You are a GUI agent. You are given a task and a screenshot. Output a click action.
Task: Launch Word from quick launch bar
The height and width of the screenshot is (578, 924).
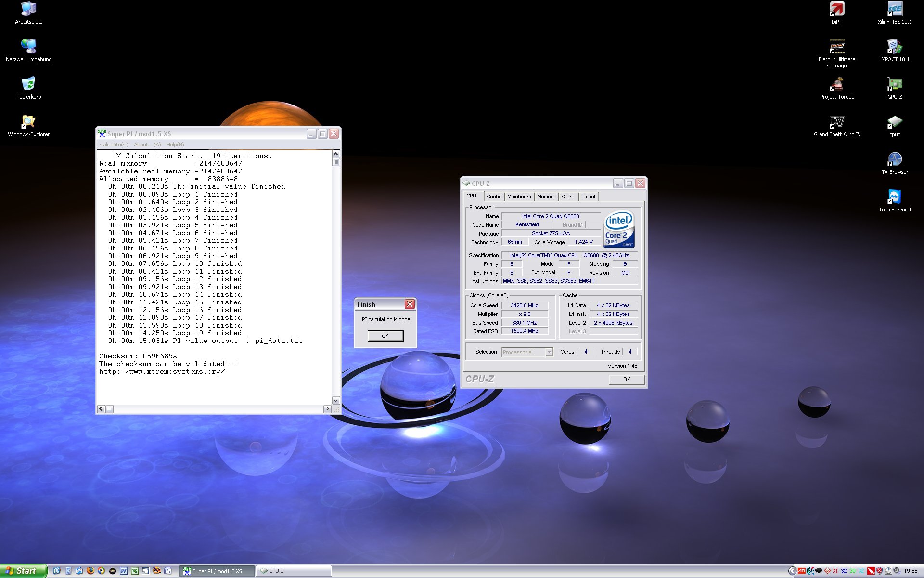tap(124, 571)
